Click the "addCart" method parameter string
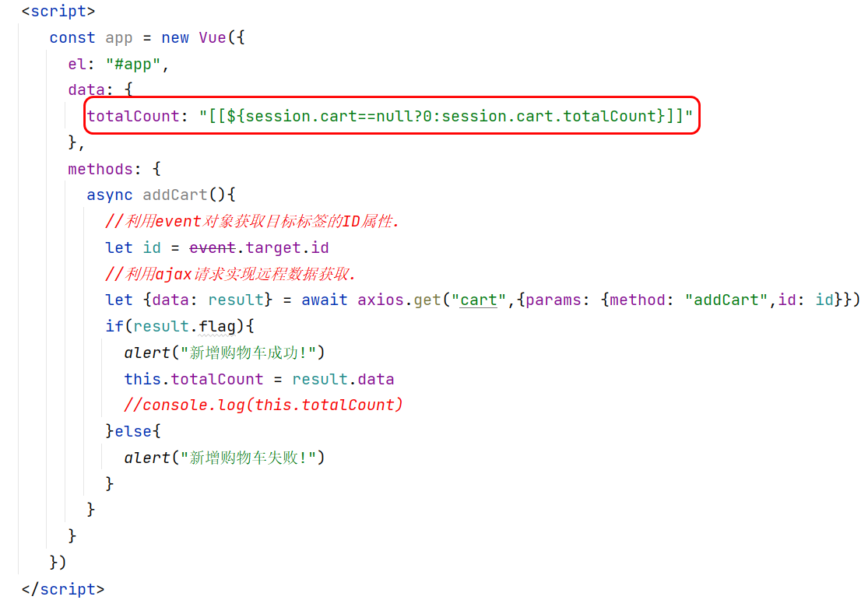 726,300
